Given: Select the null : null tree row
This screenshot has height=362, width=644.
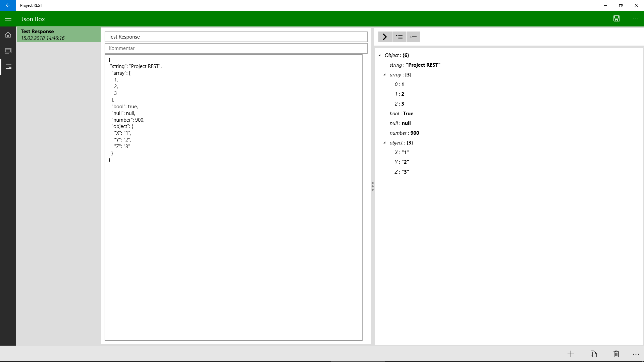Looking at the screenshot, I should [400, 123].
